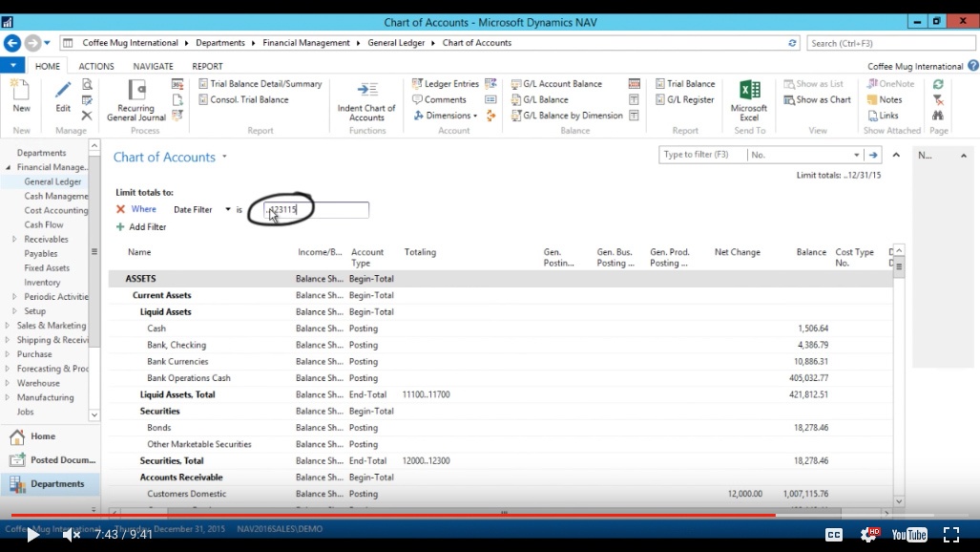Play the video

tap(32, 535)
